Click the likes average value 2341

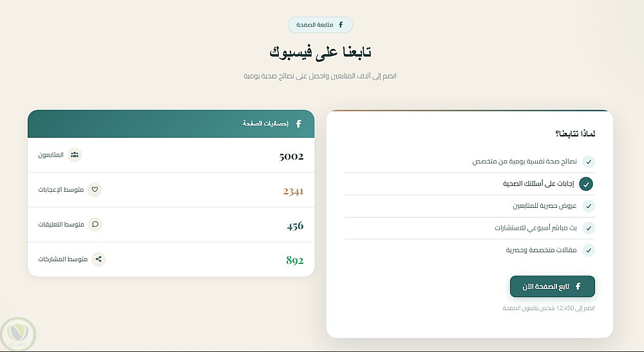pyautogui.click(x=293, y=191)
